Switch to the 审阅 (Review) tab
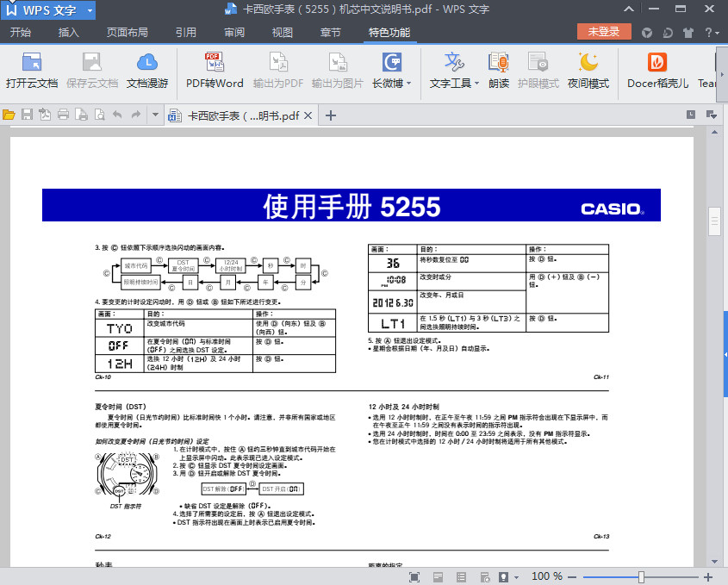 [x=234, y=33]
